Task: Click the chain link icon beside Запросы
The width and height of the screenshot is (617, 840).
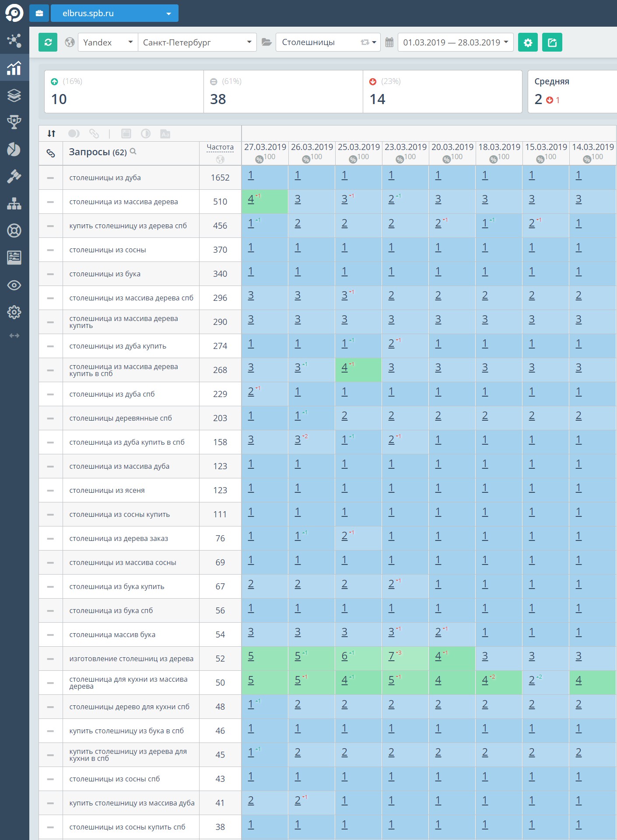Action: [51, 153]
